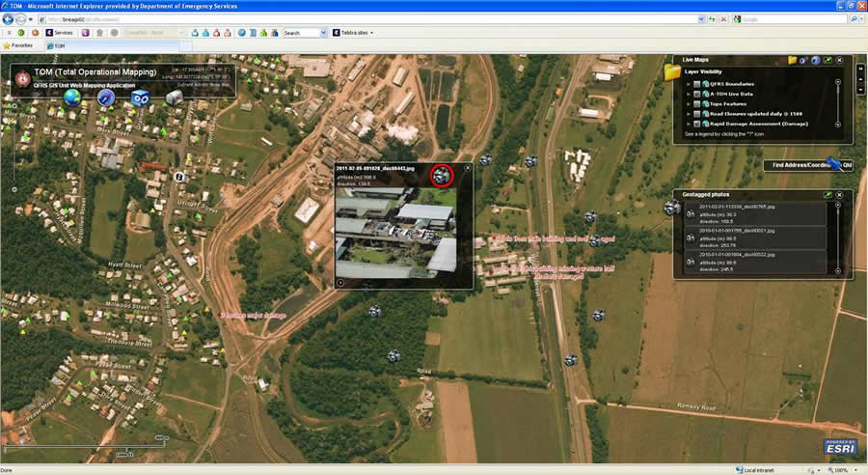Close the photo popup window
Viewport: 868px width, 475px height.
[468, 168]
